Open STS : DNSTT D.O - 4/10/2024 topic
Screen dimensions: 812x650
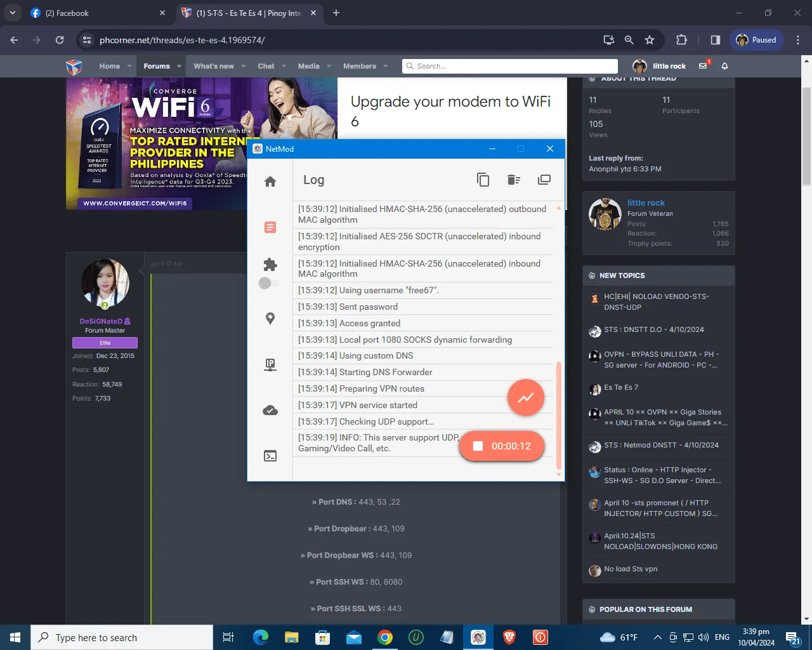pyautogui.click(x=654, y=329)
